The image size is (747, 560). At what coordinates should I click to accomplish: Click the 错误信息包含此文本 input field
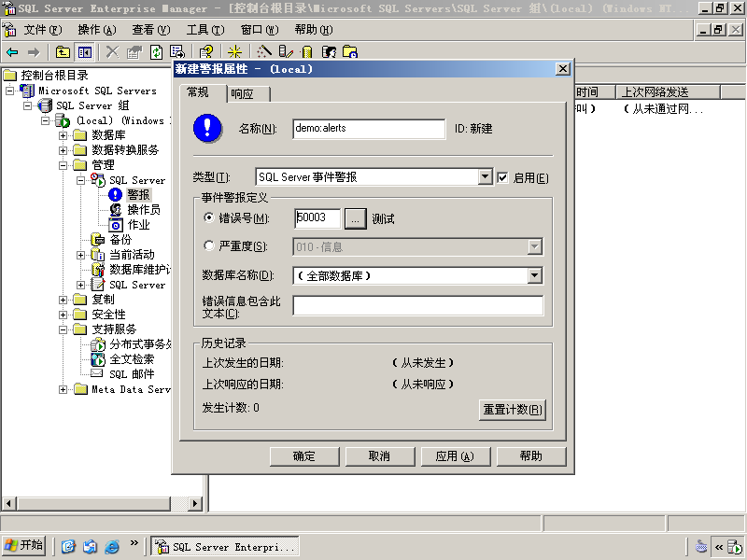point(417,305)
